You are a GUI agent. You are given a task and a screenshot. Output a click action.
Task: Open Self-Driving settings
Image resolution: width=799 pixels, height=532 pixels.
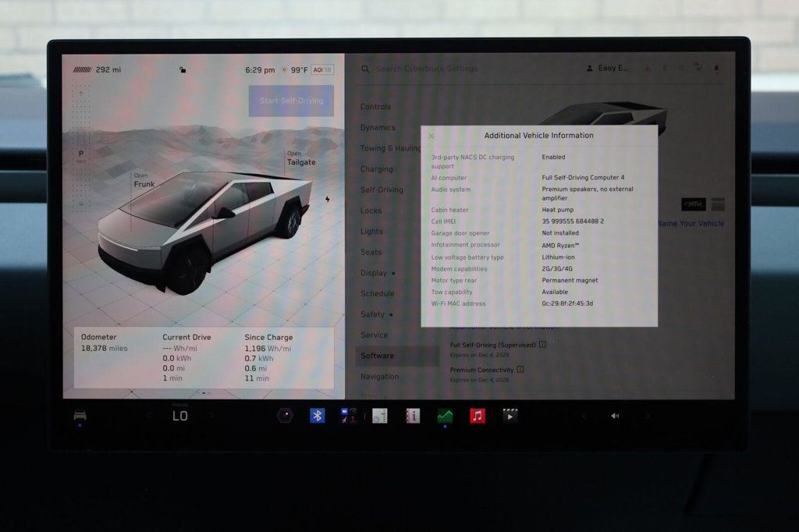click(382, 190)
